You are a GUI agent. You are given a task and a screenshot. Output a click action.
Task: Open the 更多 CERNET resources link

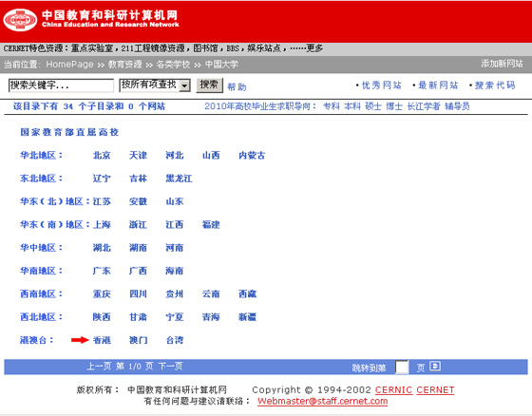click(x=314, y=48)
